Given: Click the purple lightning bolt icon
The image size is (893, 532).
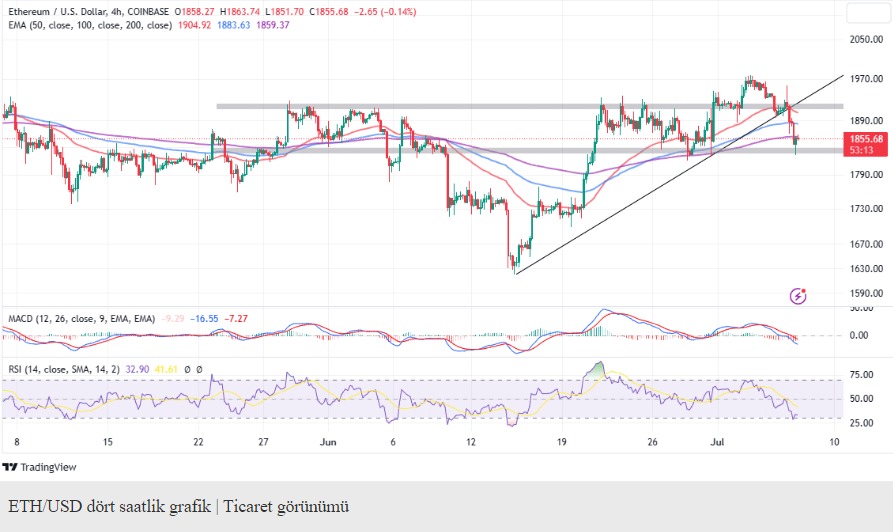Looking at the screenshot, I should click(x=798, y=296).
